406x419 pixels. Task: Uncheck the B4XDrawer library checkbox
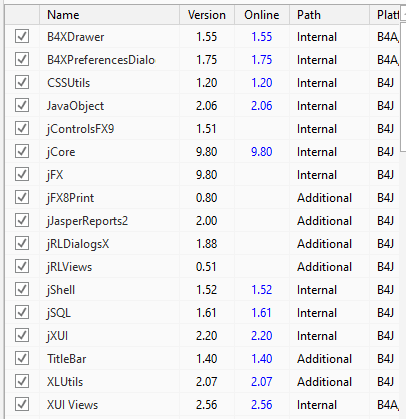22,36
